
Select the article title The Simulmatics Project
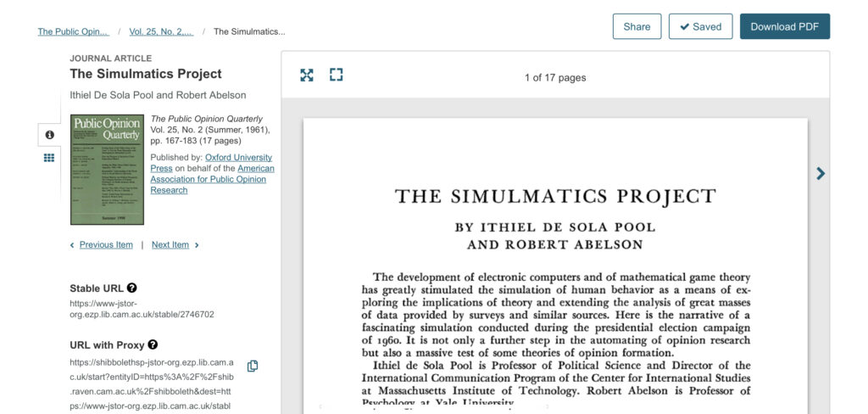[x=146, y=74]
